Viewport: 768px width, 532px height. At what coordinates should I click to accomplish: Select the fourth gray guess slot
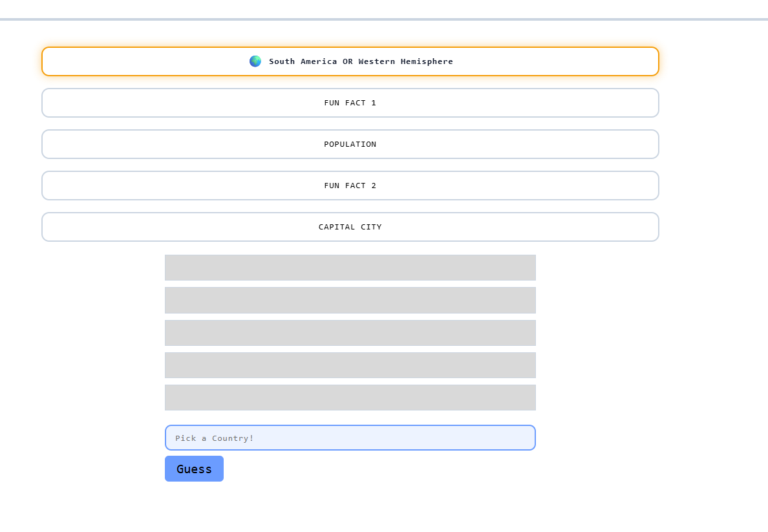pyautogui.click(x=350, y=365)
